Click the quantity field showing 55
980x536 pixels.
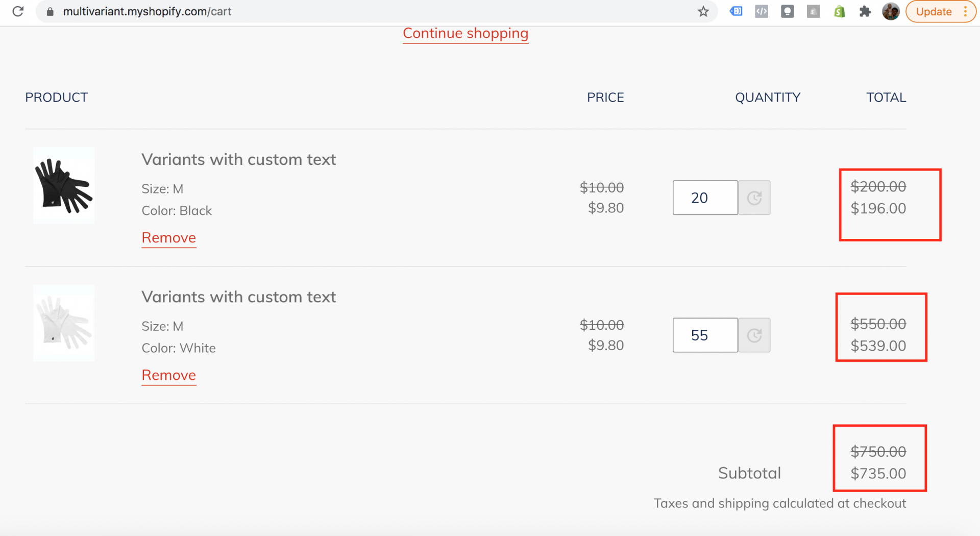click(x=705, y=335)
